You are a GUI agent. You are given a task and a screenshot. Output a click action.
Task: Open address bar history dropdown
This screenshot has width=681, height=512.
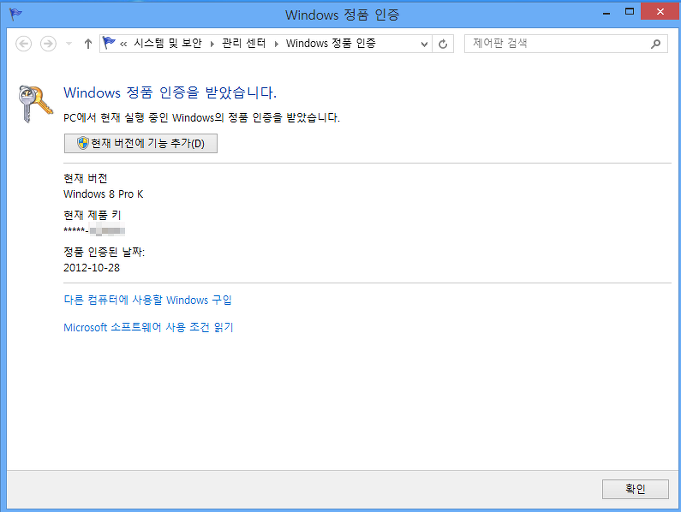(x=424, y=44)
